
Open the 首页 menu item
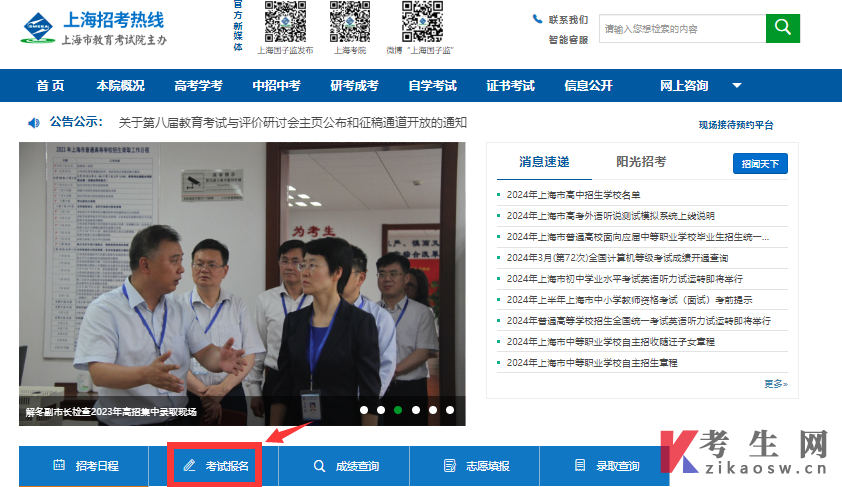50,85
